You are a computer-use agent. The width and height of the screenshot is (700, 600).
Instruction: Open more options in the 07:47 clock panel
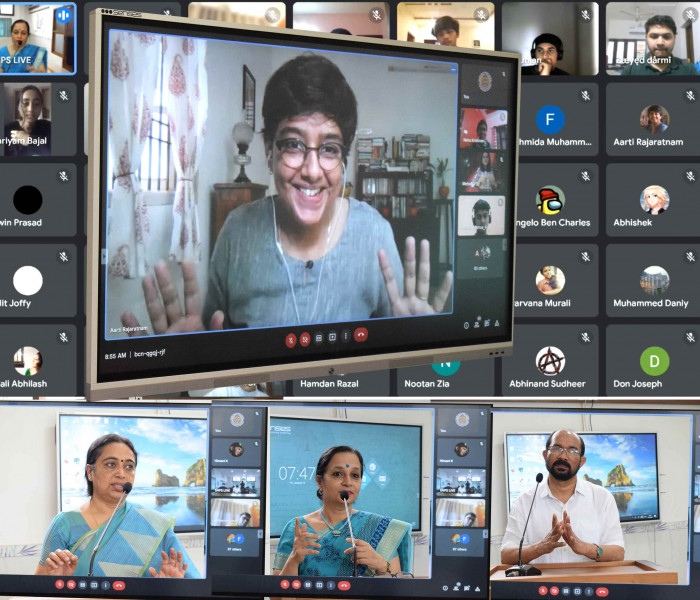click(x=331, y=584)
